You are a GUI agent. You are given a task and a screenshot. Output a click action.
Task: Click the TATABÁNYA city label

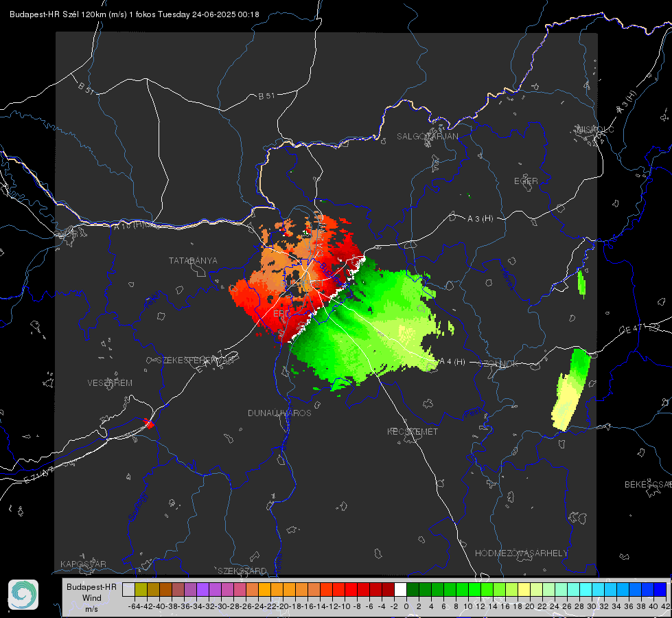coord(193,260)
